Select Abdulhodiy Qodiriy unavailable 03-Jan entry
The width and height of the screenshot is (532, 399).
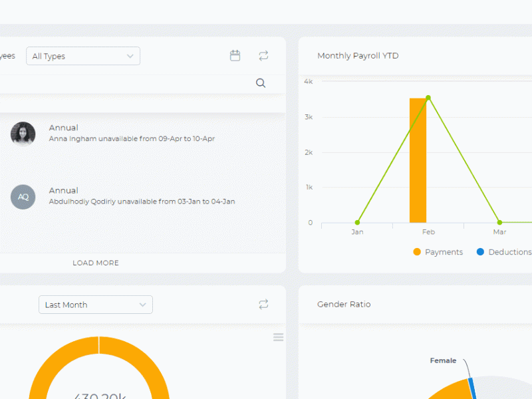click(142, 201)
